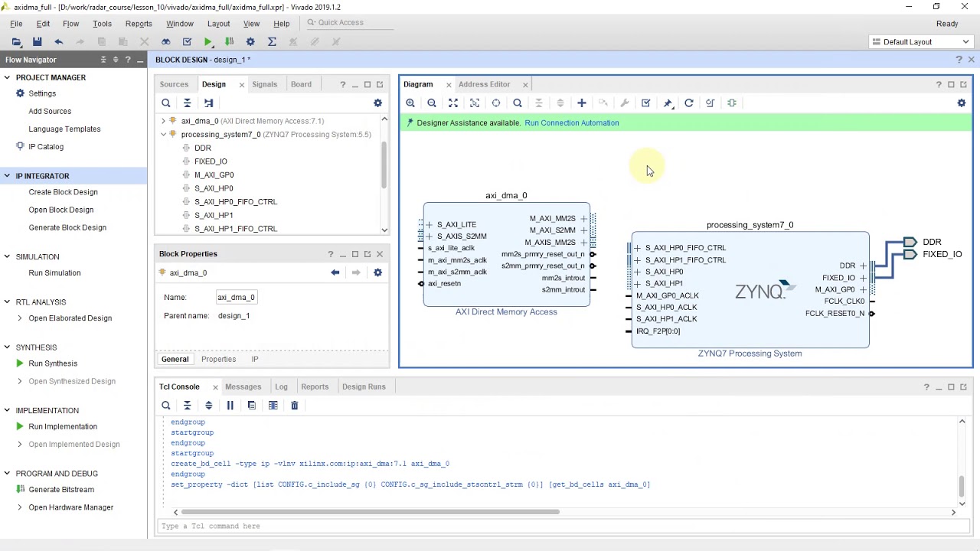Click the Tcl Console horizontal scrollbar

point(371,512)
